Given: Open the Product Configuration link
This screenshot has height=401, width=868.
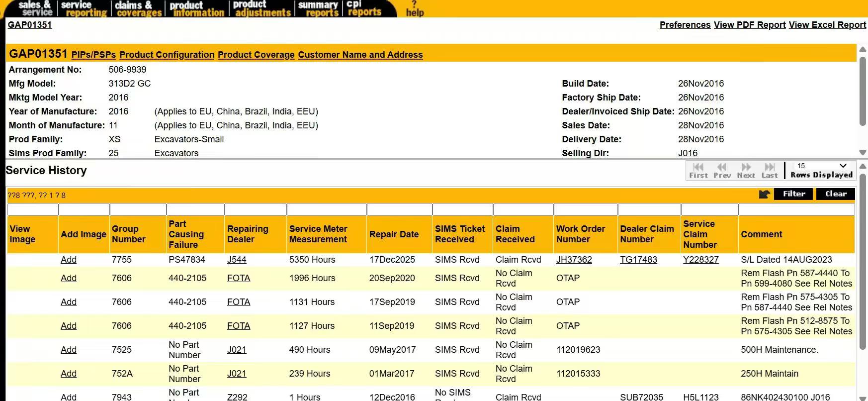Looking at the screenshot, I should pyautogui.click(x=167, y=55).
